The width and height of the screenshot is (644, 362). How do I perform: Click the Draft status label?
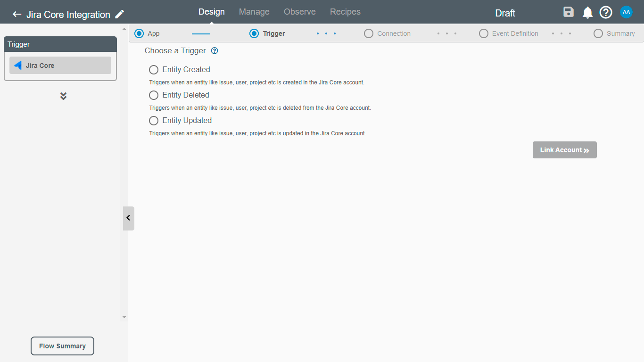(505, 13)
